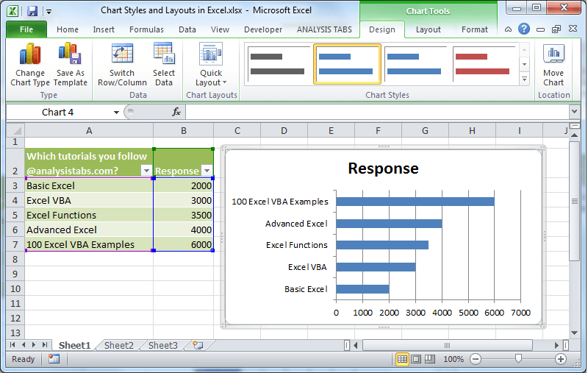
Task: Minimize the ribbon with the caret icon
Action: (x=508, y=29)
